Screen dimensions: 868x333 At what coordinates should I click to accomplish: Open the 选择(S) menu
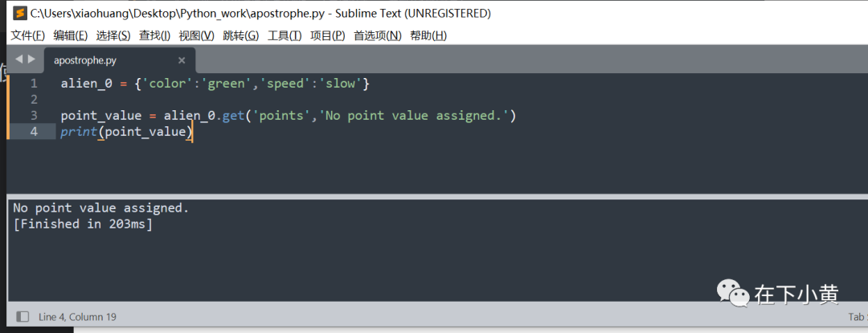113,35
